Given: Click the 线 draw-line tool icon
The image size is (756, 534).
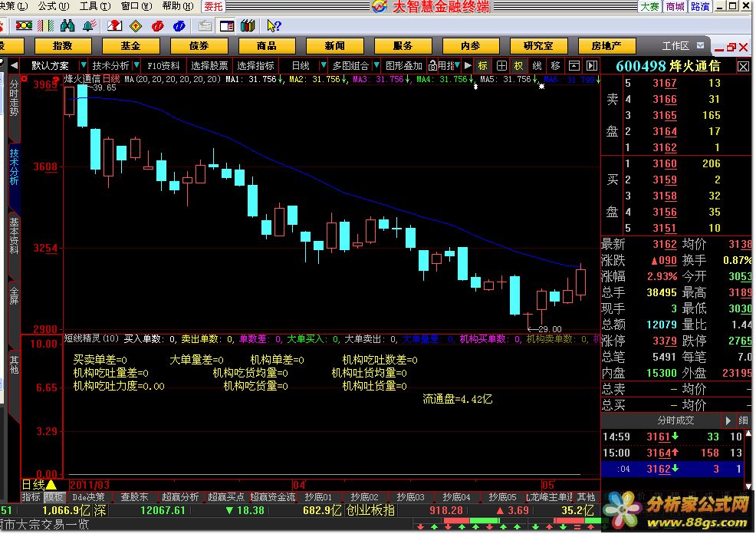Looking at the screenshot, I should (537, 66).
